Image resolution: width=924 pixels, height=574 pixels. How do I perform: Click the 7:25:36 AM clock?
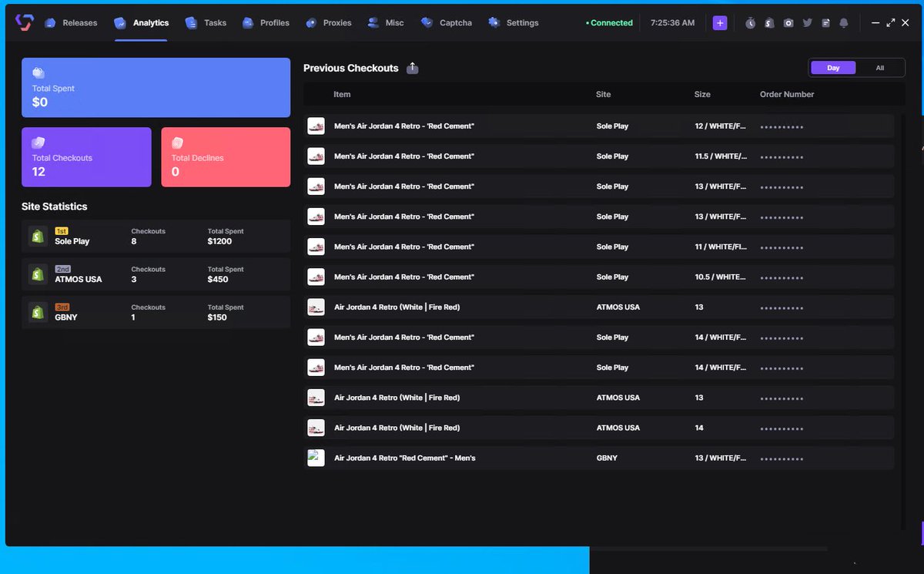point(672,23)
